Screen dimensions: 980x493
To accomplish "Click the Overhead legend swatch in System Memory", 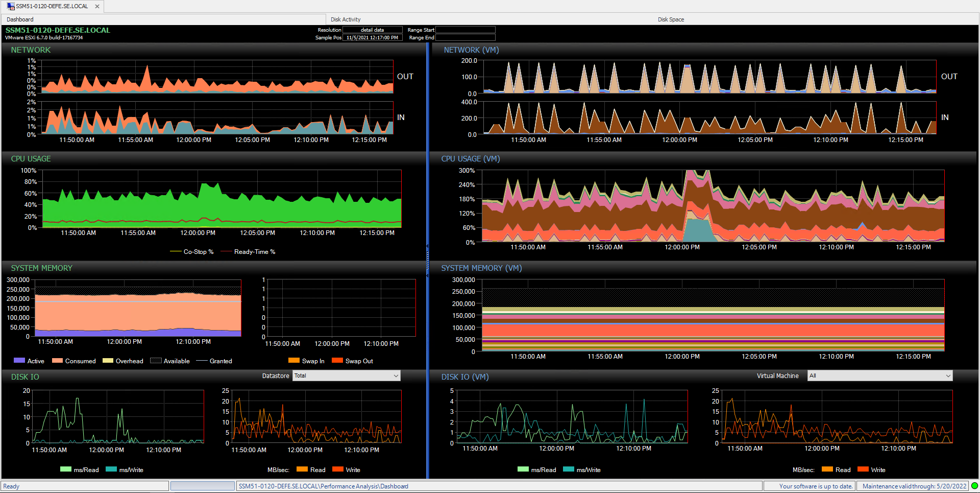I will 107,361.
